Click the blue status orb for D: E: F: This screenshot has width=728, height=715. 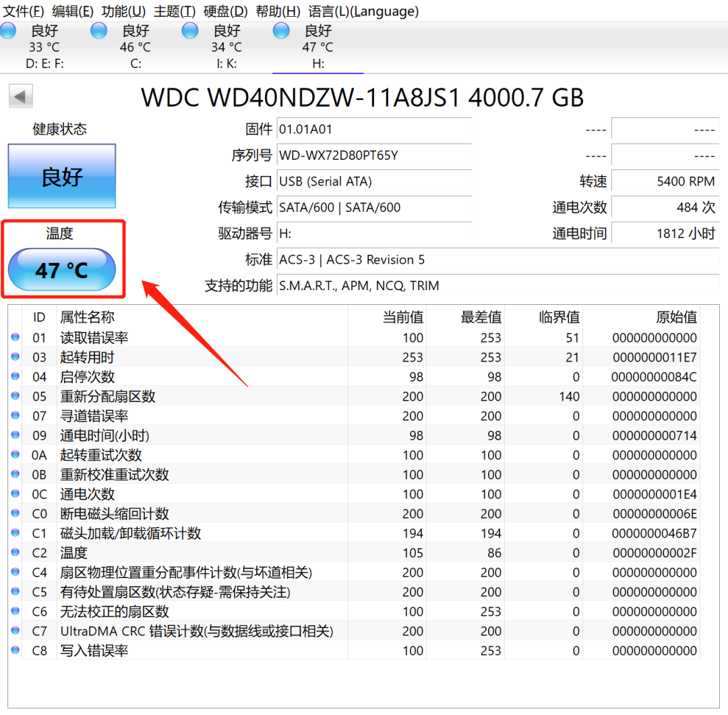tap(8, 31)
